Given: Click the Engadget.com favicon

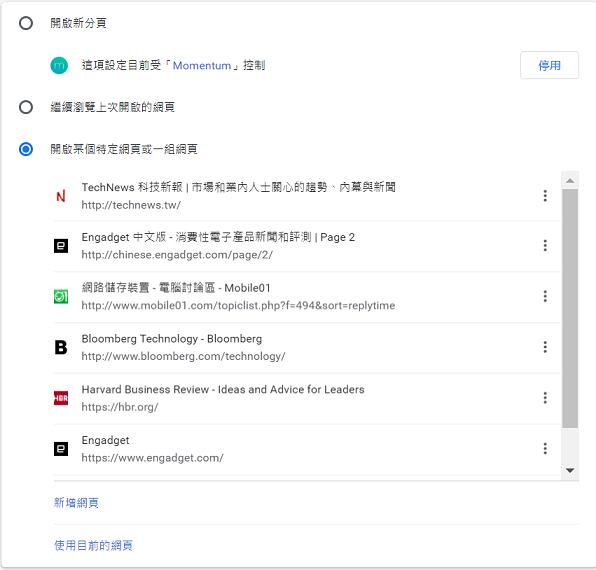Looking at the screenshot, I should click(61, 449).
